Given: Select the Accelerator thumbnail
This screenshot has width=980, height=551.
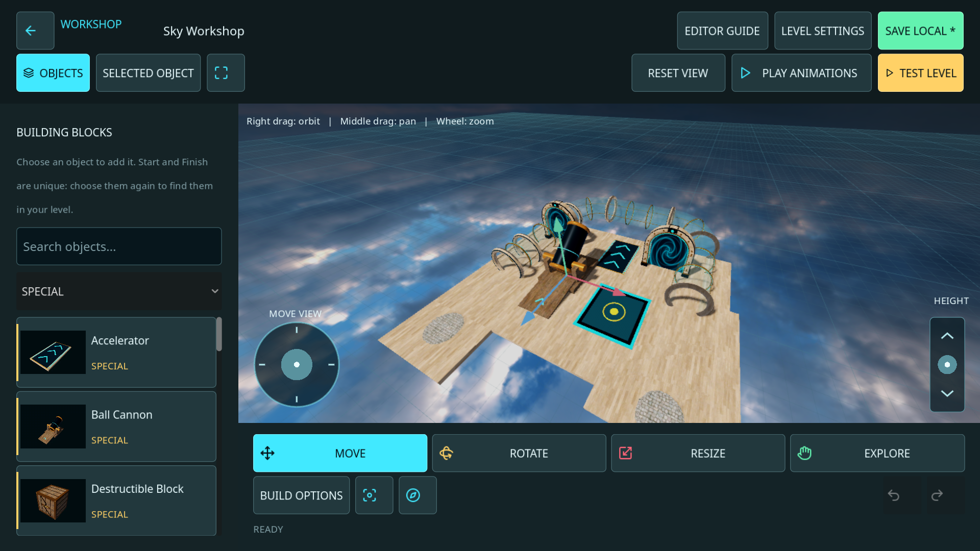Looking at the screenshot, I should coord(53,353).
